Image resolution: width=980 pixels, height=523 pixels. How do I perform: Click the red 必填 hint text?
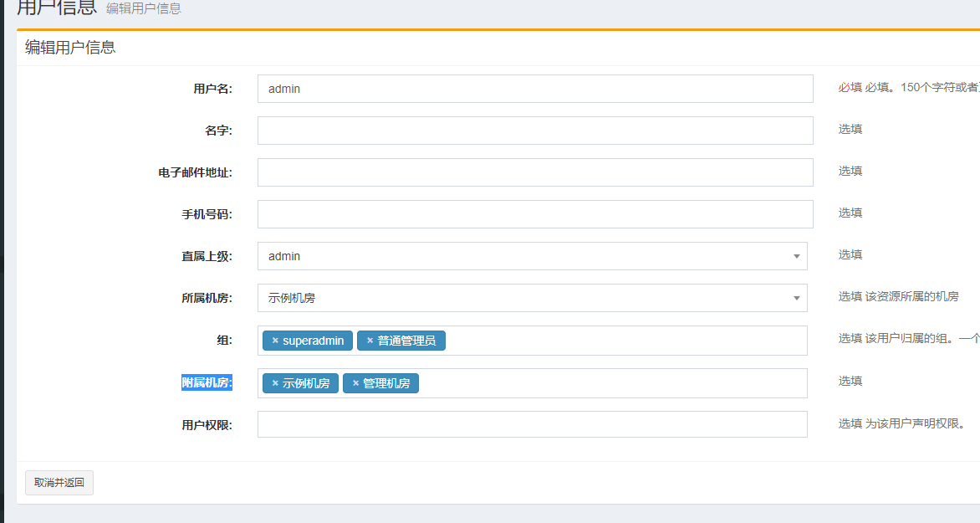tap(850, 88)
